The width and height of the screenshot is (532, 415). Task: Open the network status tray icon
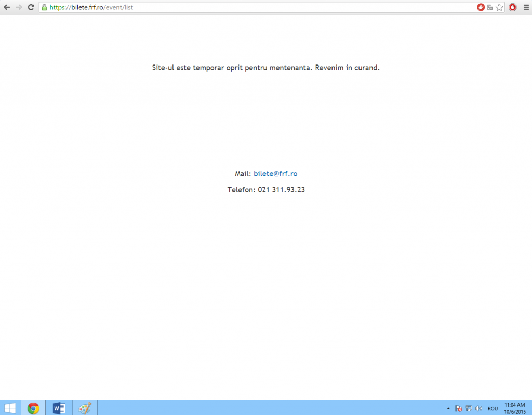[468, 408]
